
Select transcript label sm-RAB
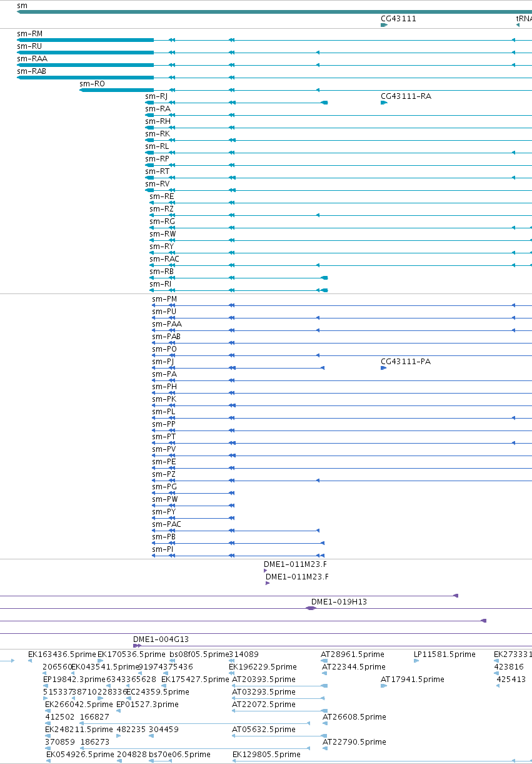tap(31, 71)
